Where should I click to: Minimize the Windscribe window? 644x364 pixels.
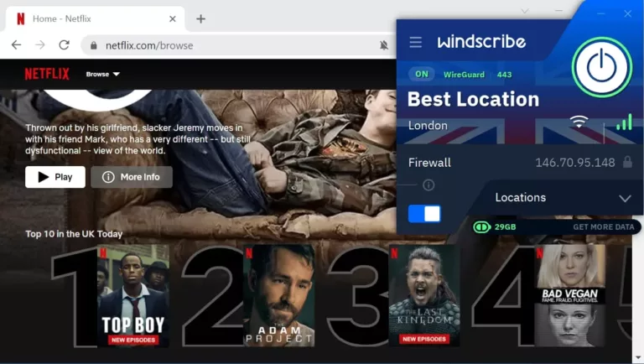[601, 13]
